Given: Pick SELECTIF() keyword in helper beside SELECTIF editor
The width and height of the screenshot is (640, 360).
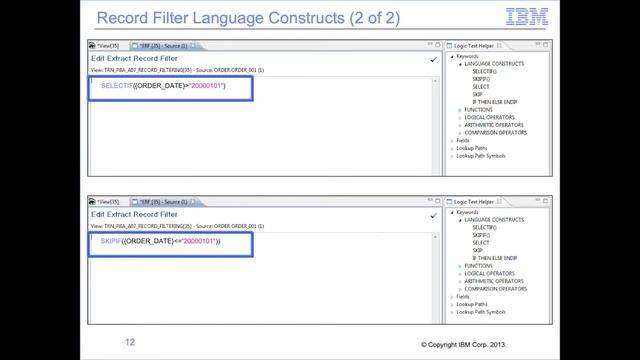Looking at the screenshot, I should click(484, 71).
